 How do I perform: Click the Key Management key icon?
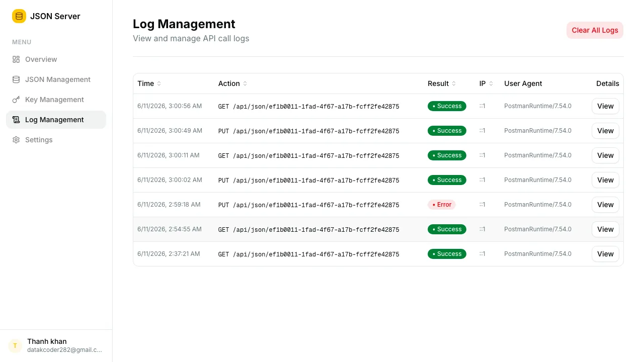(16, 100)
